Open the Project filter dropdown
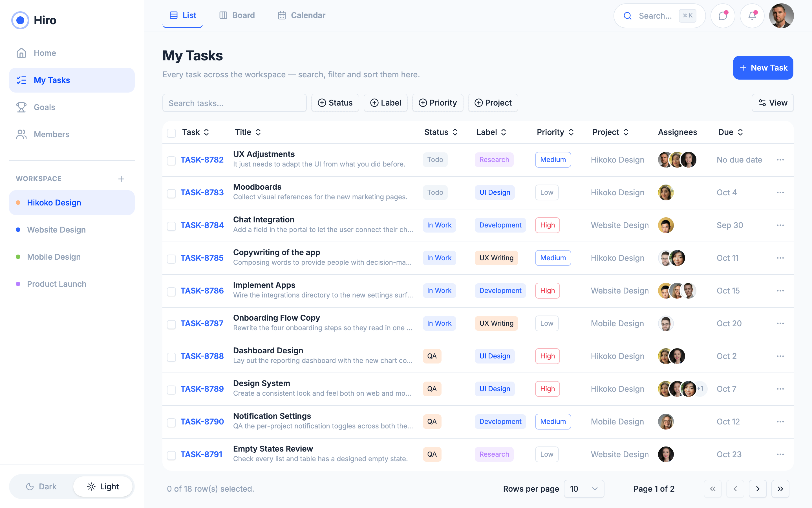Viewport: 812px width, 508px height. point(493,103)
